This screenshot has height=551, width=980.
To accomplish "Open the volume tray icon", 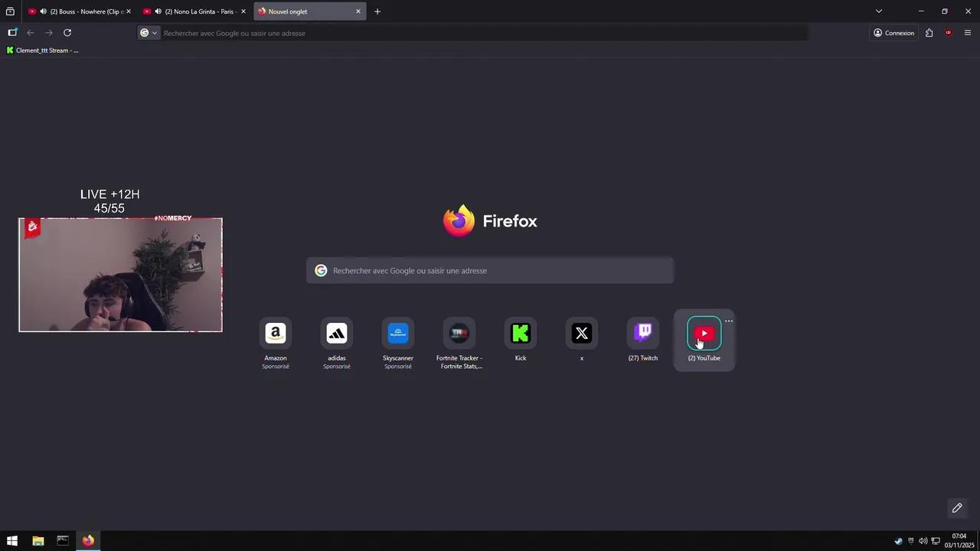I will [x=923, y=541].
